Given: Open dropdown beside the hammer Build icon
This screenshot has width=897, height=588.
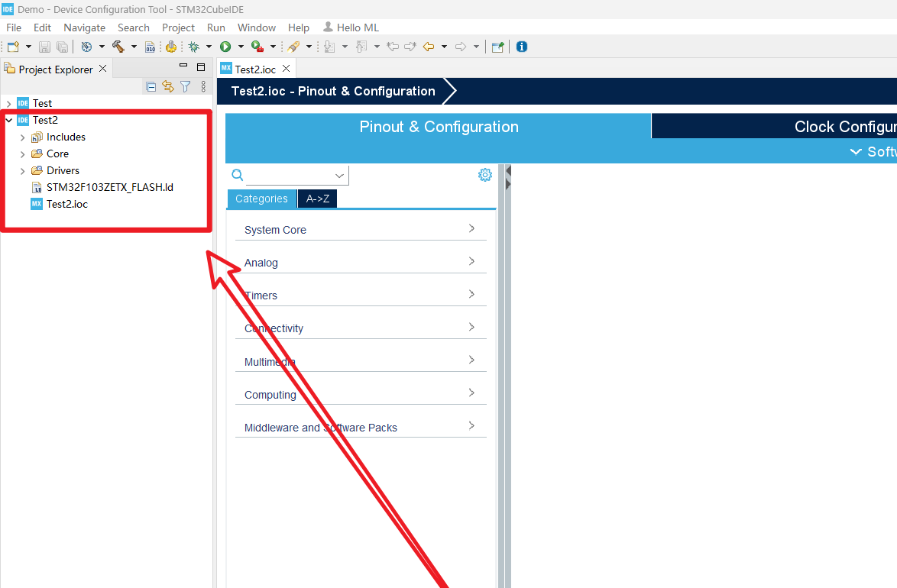Looking at the screenshot, I should point(134,47).
